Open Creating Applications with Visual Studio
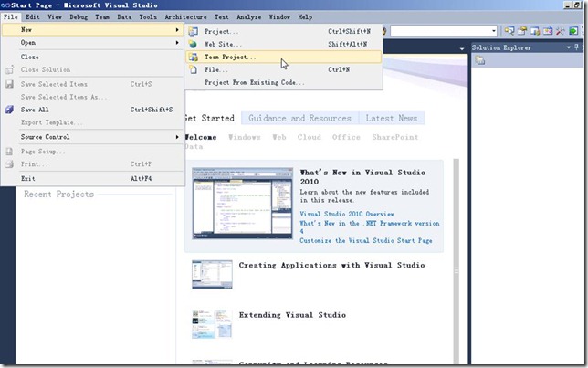Viewport: 588px width, 368px height. pos(331,265)
